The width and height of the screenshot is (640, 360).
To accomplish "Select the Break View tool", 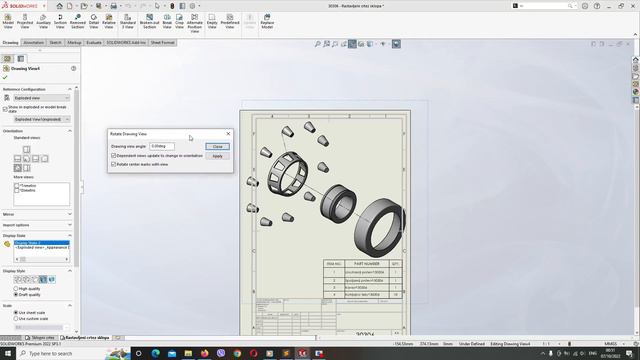I will (x=167, y=21).
